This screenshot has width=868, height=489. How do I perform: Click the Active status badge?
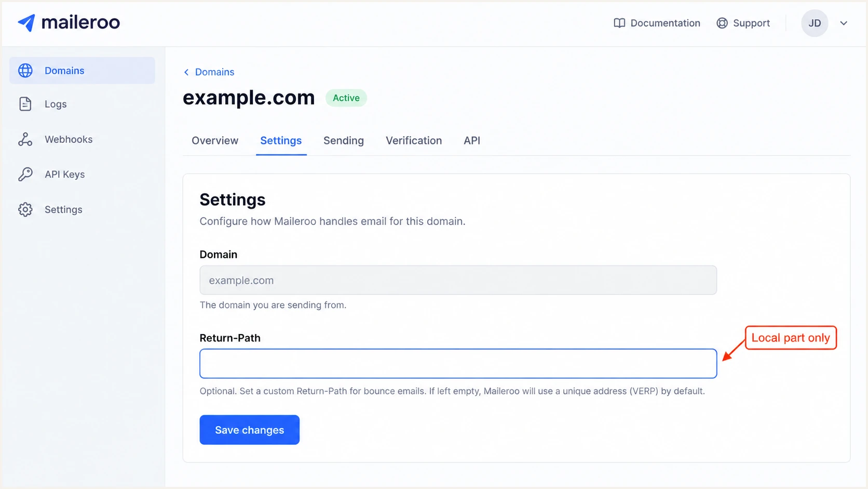[x=346, y=98]
